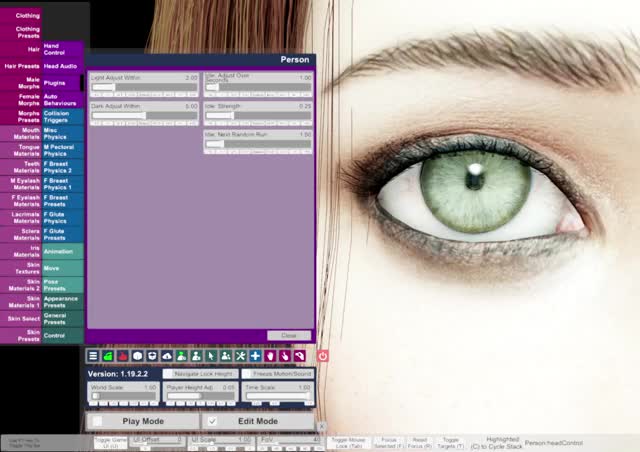Viewport: 640px width, 452px height.
Task: Click the green folder icon in toolbar
Action: coord(108,356)
